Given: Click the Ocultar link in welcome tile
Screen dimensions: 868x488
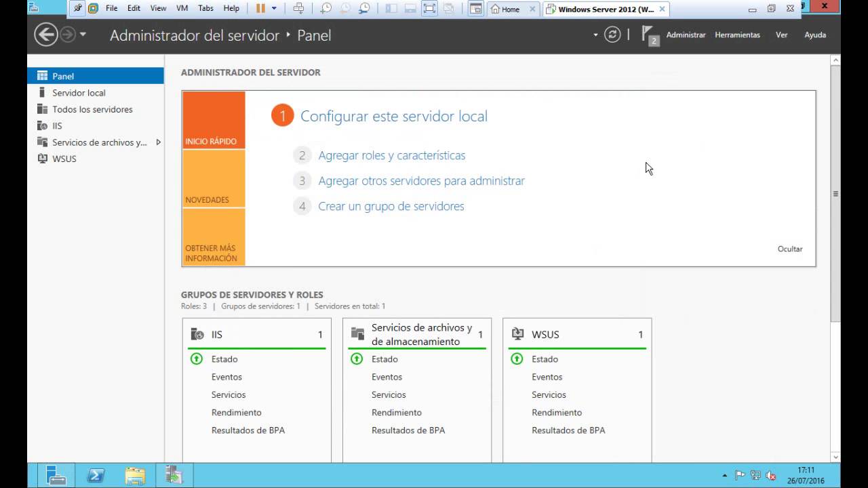Looking at the screenshot, I should click(x=790, y=249).
